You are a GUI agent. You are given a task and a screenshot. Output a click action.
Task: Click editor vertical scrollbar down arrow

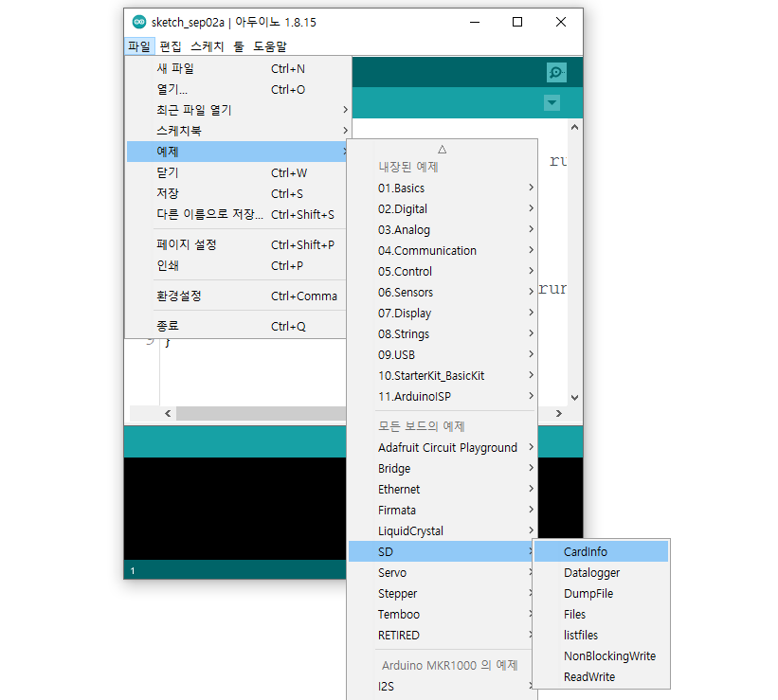(574, 398)
